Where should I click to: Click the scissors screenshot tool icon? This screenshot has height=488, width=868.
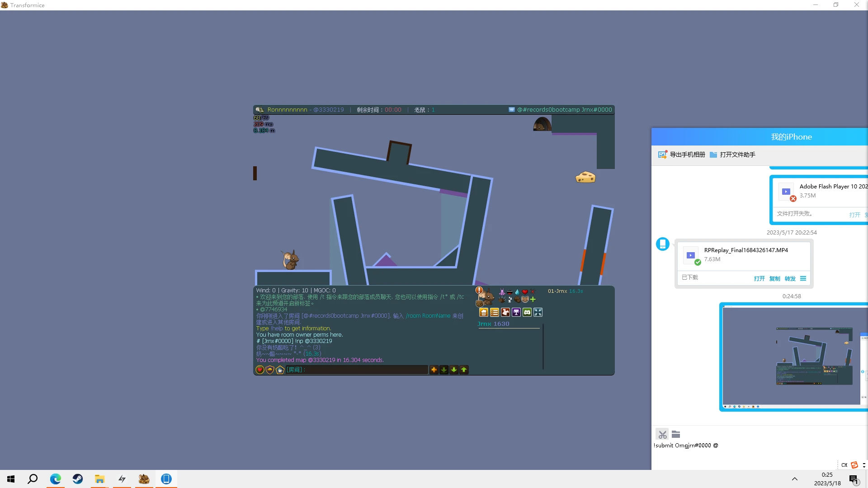pos(662,434)
